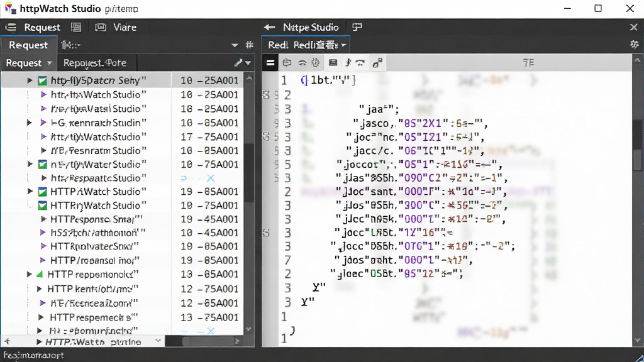This screenshot has height=362, width=644.
Task: Click the monitor icon right of Netpe Studio
Action: pos(357,27)
